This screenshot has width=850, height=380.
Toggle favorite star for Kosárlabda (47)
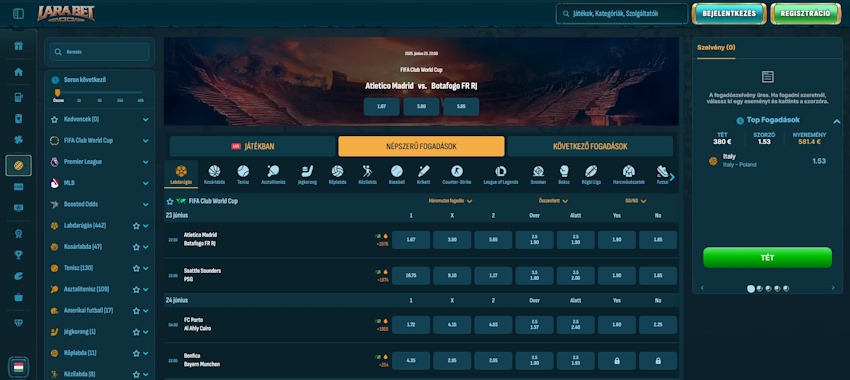136,247
